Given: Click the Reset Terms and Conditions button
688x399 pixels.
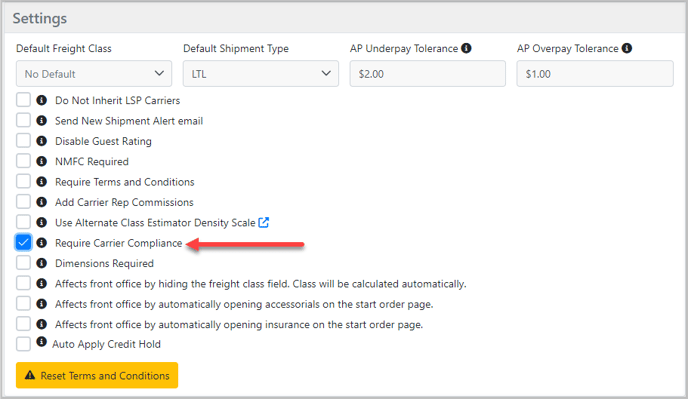Looking at the screenshot, I should [97, 375].
